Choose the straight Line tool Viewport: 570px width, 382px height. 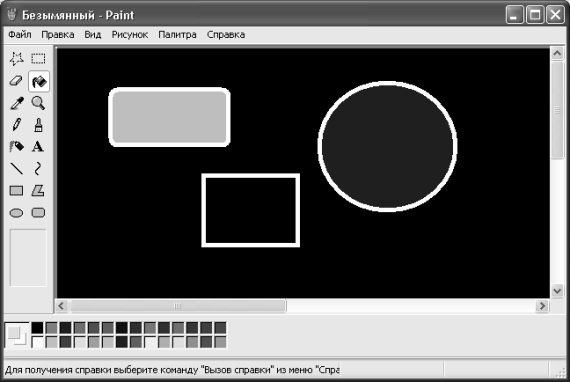(x=16, y=169)
